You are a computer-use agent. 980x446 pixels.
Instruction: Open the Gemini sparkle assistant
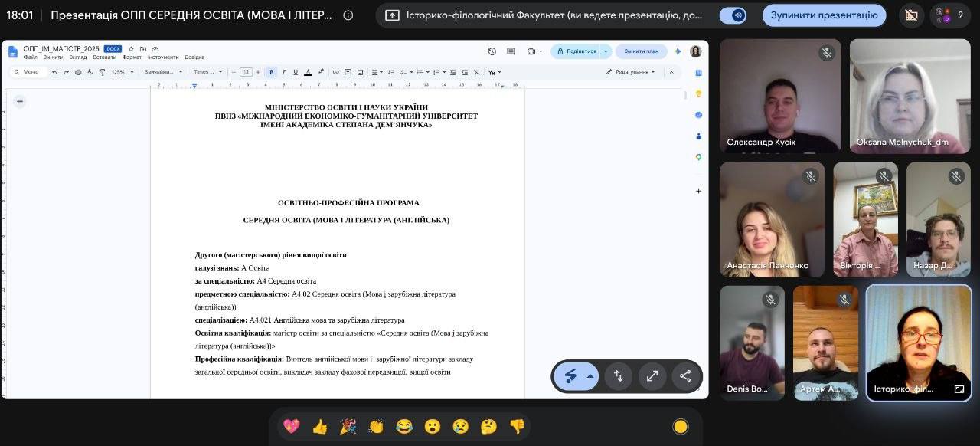pos(678,51)
